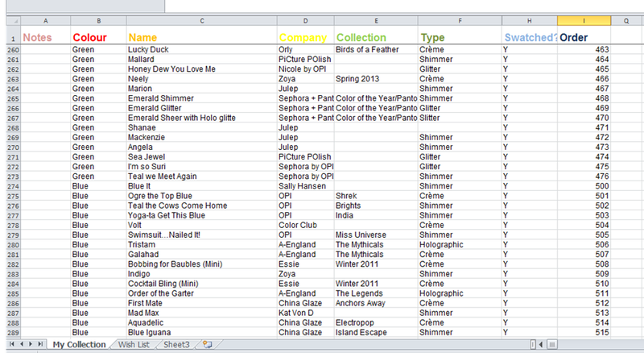Click the Colour header cell
644x353 pixels.
[98, 35]
